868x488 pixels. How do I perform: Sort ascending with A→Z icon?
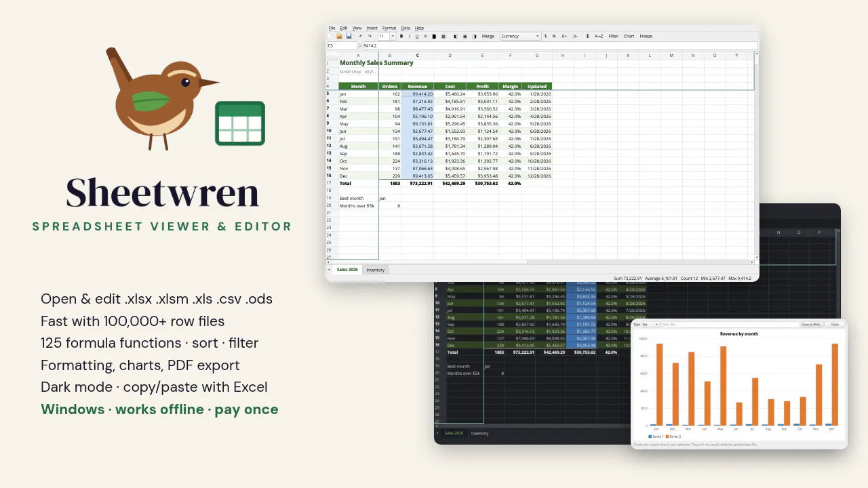599,36
